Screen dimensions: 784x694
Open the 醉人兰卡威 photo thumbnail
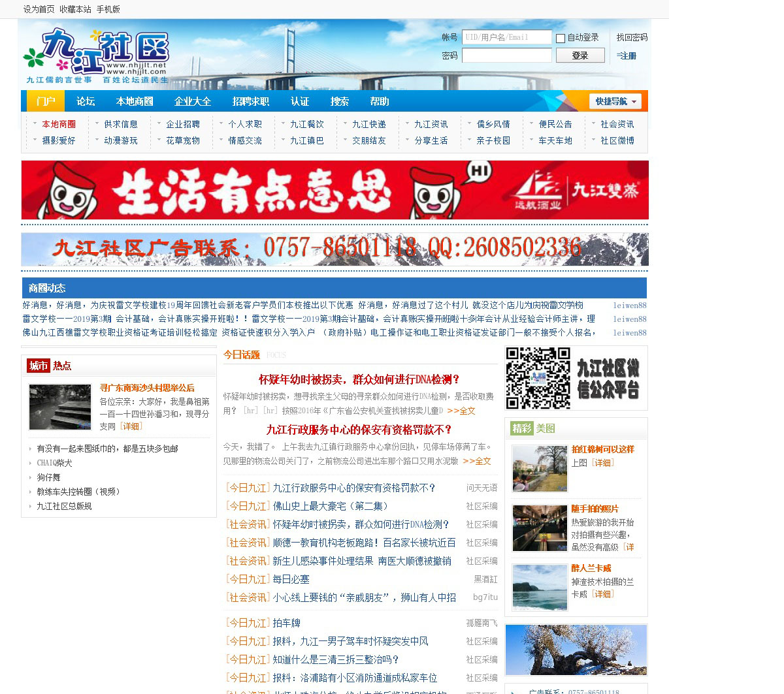(x=540, y=588)
